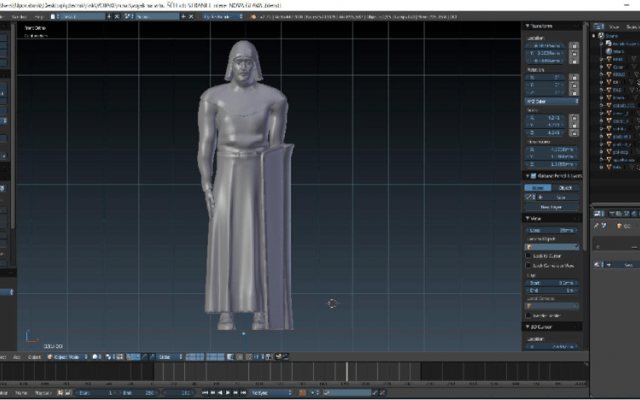Select the Scene item in the outliner

[x=611, y=36]
